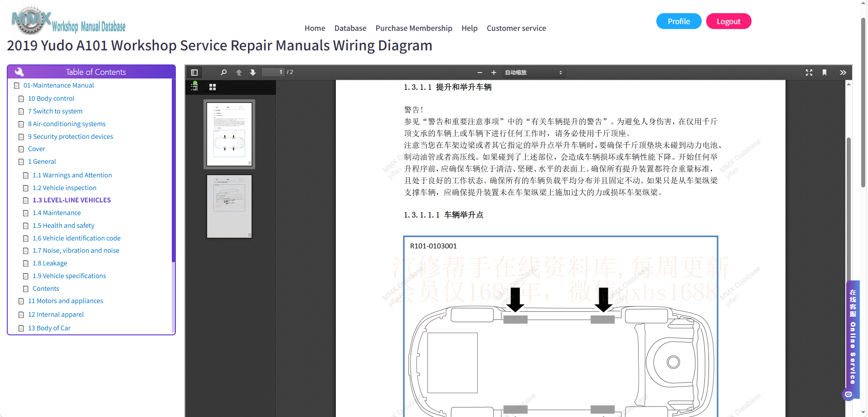This screenshot has width=868, height=417.
Task: Enter presentation fullscreen mode
Action: pos(809,73)
